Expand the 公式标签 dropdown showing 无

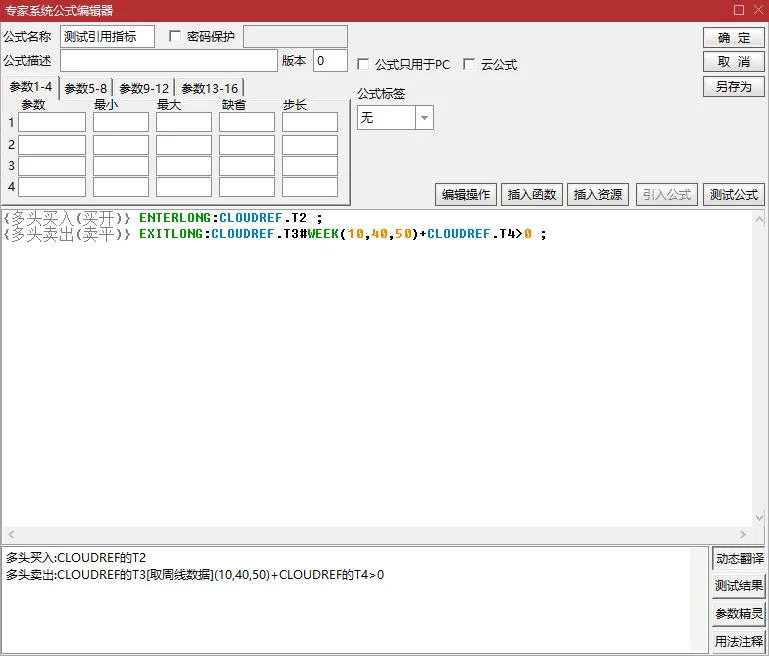[424, 118]
